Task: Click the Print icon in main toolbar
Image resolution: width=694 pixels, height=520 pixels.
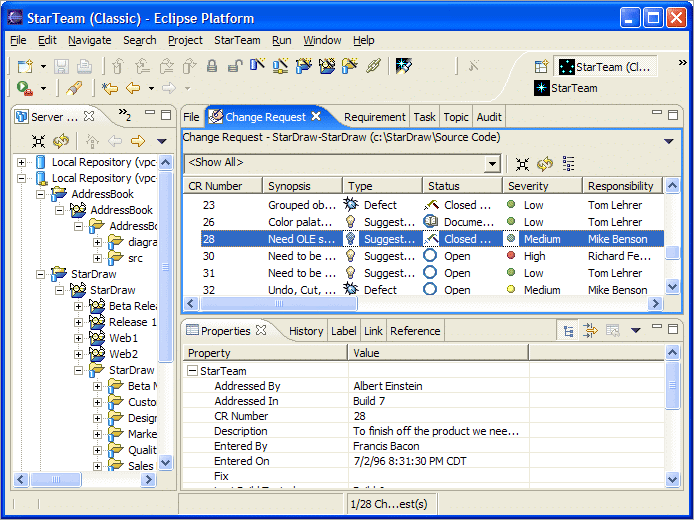Action: (84, 66)
